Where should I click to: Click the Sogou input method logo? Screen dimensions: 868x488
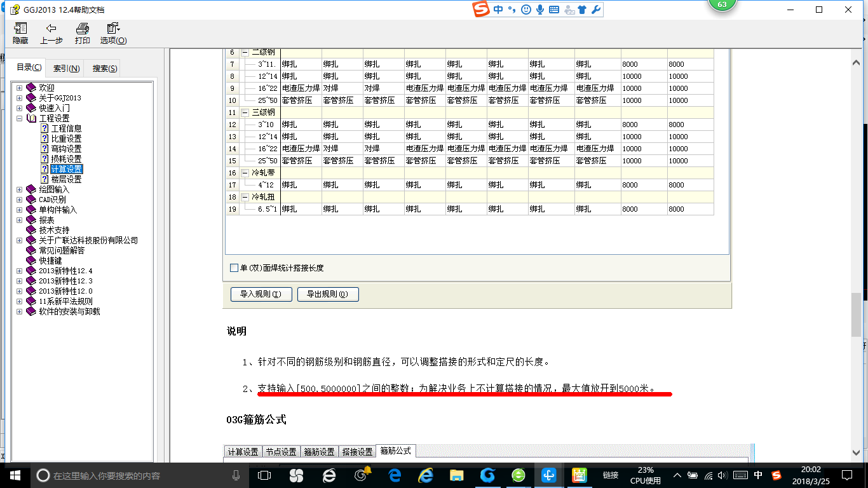481,10
